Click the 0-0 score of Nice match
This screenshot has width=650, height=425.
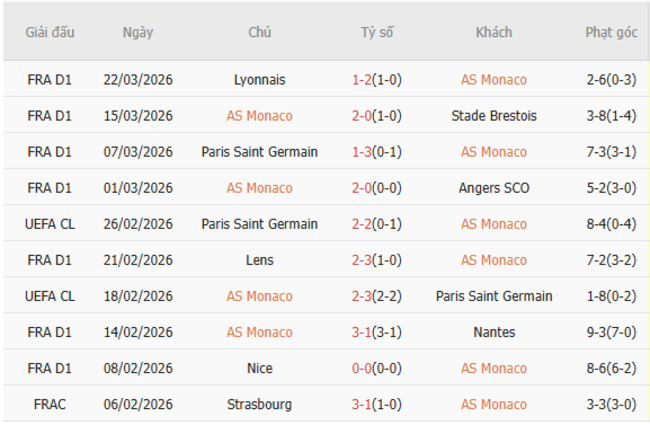pos(362,368)
